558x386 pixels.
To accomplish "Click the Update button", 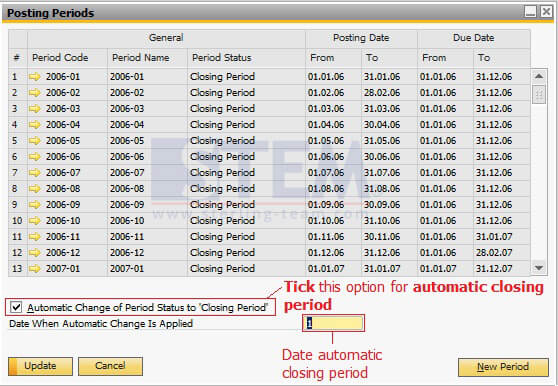I will click(40, 366).
